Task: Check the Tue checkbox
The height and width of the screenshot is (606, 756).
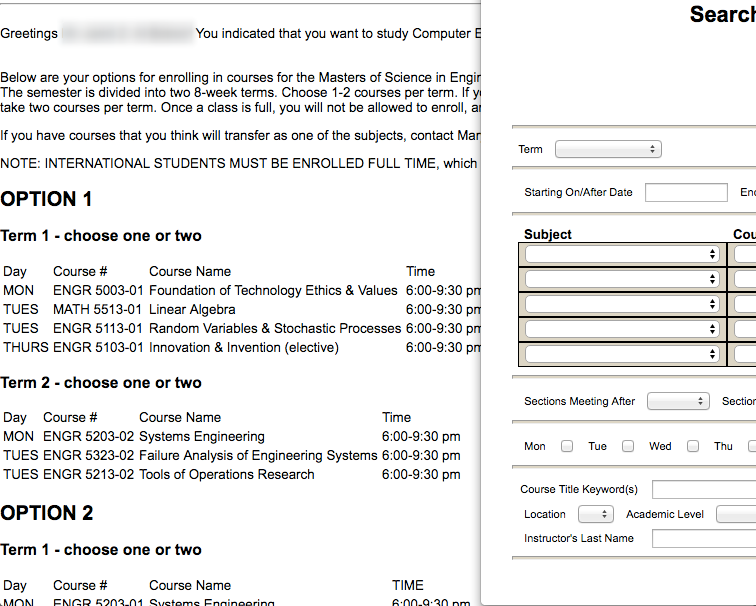Action: click(628, 446)
